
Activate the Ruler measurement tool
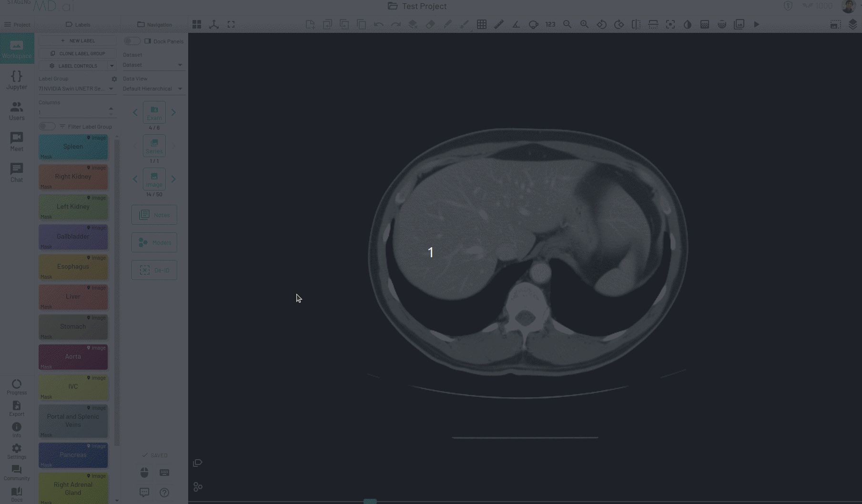(x=498, y=24)
